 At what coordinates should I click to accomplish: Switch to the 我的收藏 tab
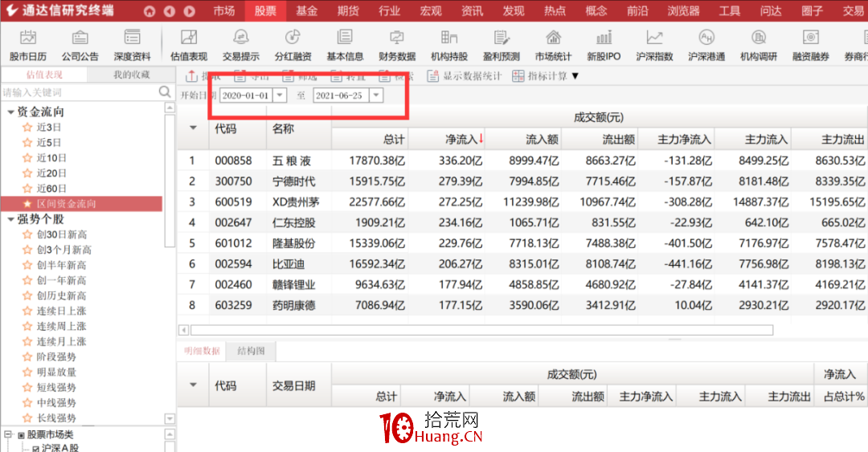[132, 75]
